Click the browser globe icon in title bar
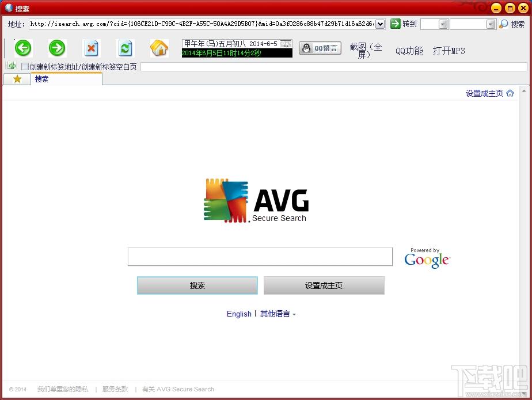This screenshot has width=532, height=400. point(9,8)
